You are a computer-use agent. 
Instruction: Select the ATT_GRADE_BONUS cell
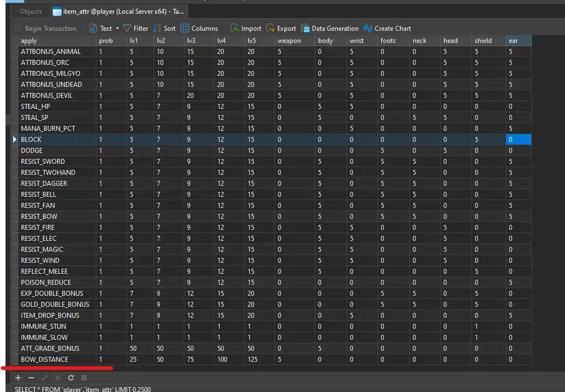click(57, 348)
